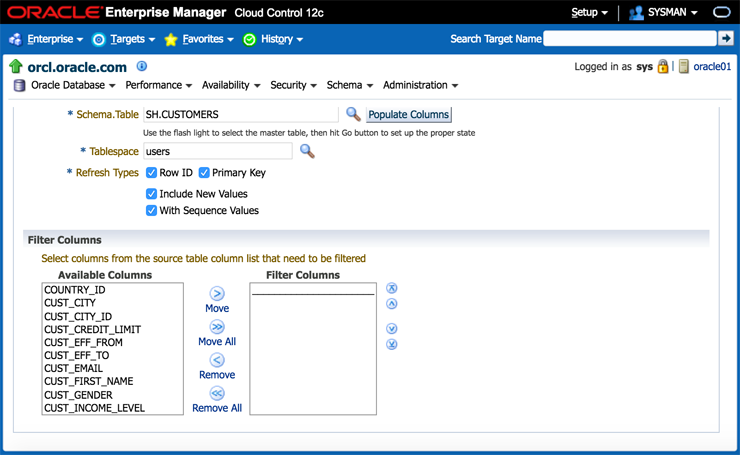Click the Move single-arrow icon

pos(217,294)
